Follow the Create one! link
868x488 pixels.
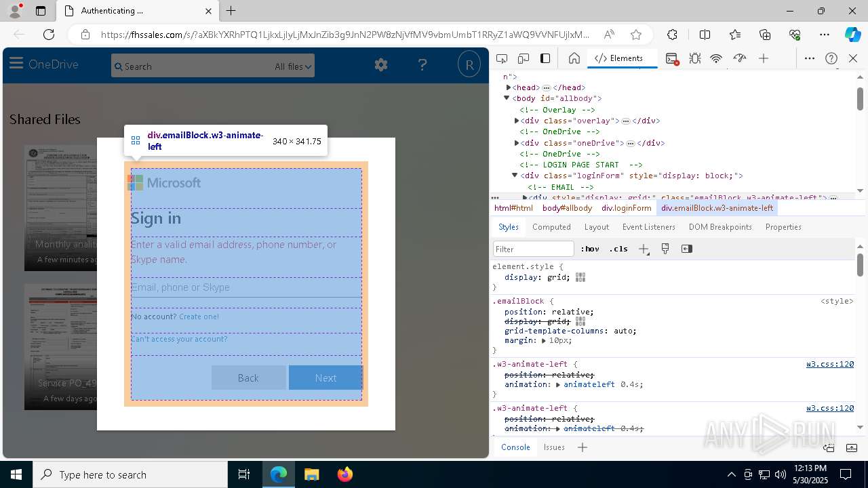[x=199, y=317]
